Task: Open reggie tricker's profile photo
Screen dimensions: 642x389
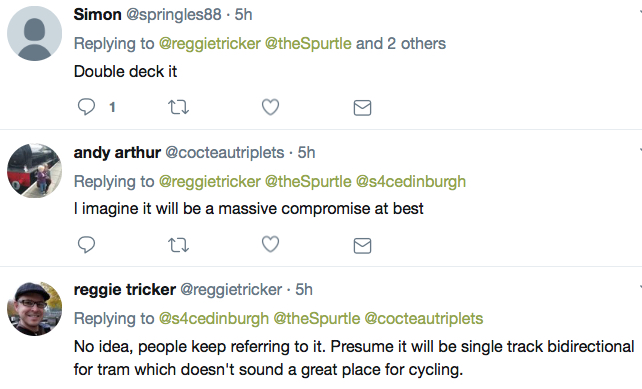Action: click(x=34, y=309)
